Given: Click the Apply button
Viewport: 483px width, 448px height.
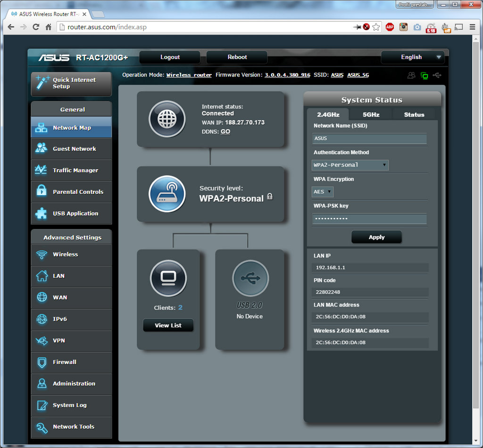Looking at the screenshot, I should pyautogui.click(x=376, y=237).
